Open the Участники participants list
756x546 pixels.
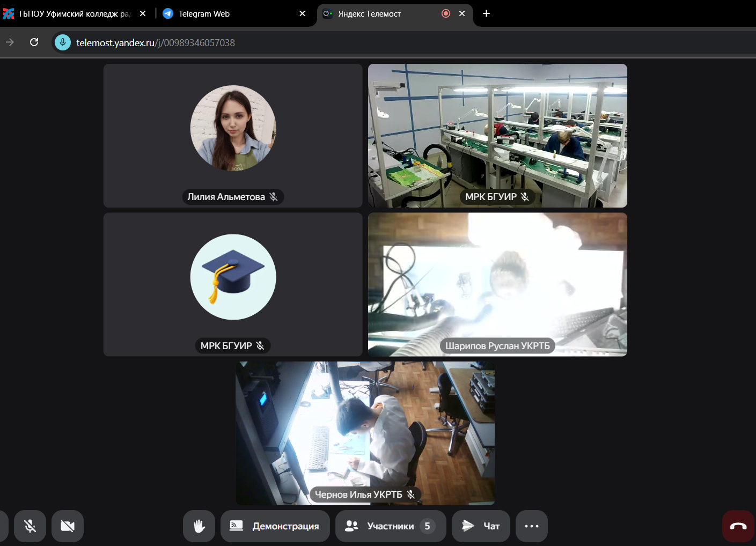click(391, 526)
